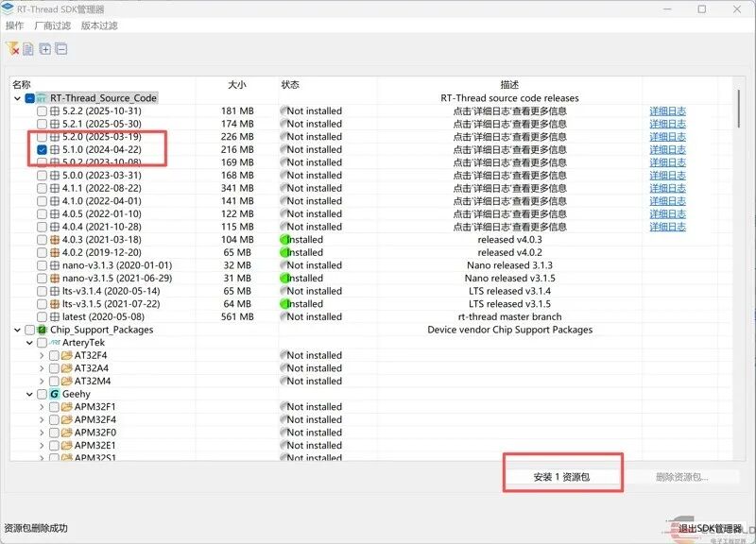Click the green installed status dot for 4.0.3
Screen dimensions: 756x544
coord(284,240)
